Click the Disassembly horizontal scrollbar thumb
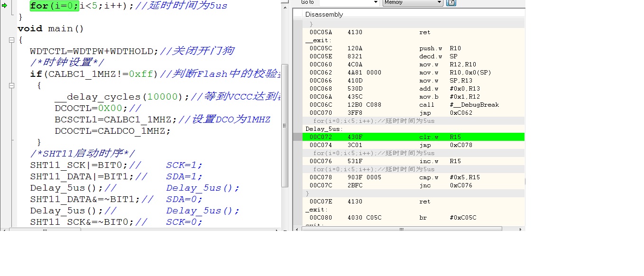 click(401, 230)
